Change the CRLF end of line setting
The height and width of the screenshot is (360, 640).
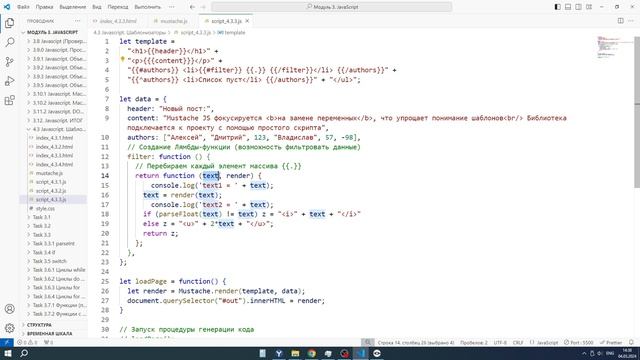tap(518, 342)
